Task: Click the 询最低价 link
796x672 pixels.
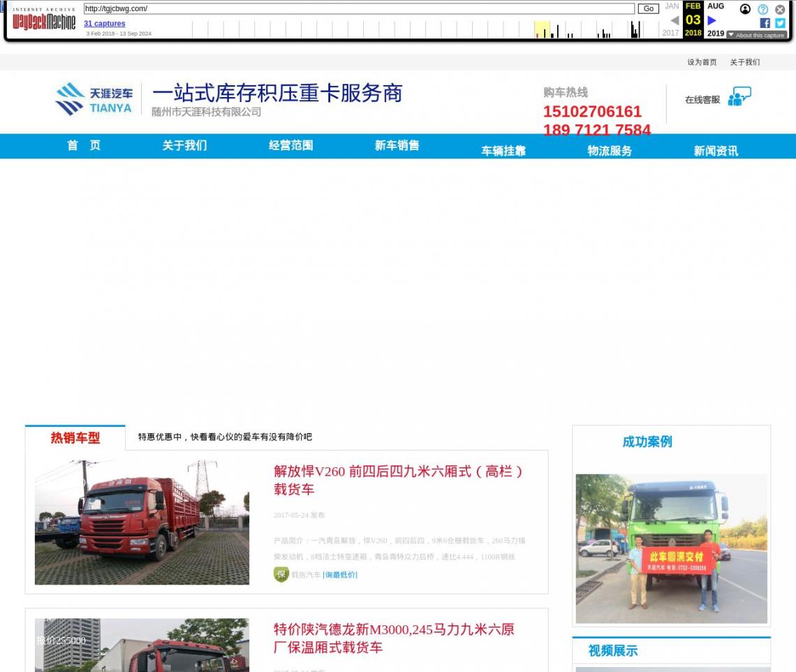Action: tap(340, 575)
